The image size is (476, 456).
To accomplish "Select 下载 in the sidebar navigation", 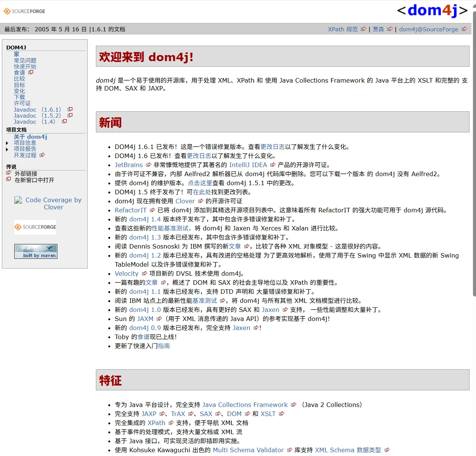I will pyautogui.click(x=19, y=97).
